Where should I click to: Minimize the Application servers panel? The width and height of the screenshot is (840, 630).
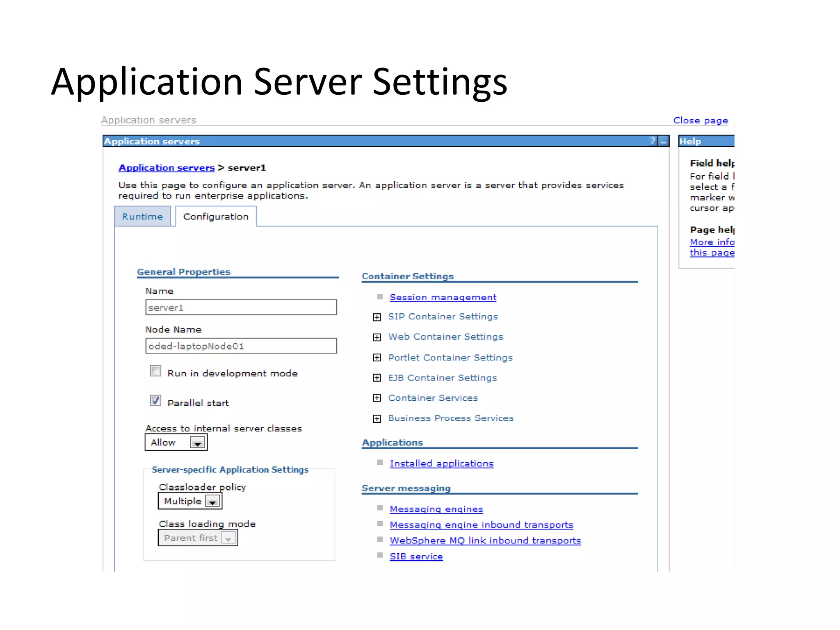point(663,142)
